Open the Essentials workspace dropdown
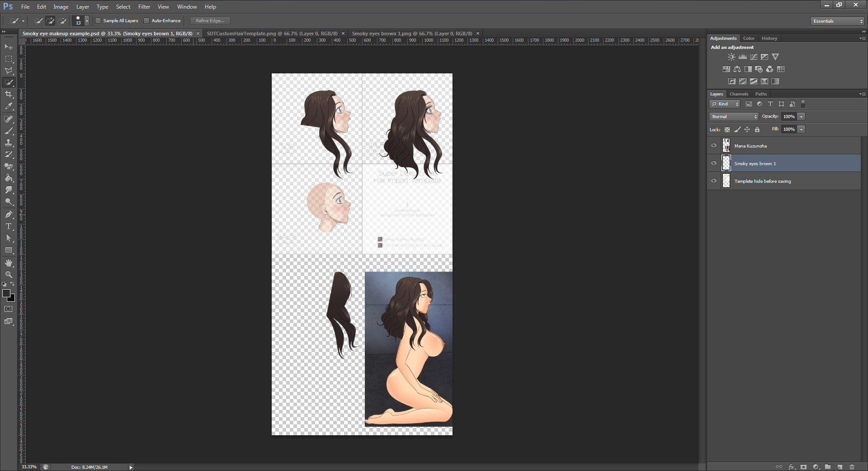This screenshot has width=868, height=471. click(x=837, y=21)
